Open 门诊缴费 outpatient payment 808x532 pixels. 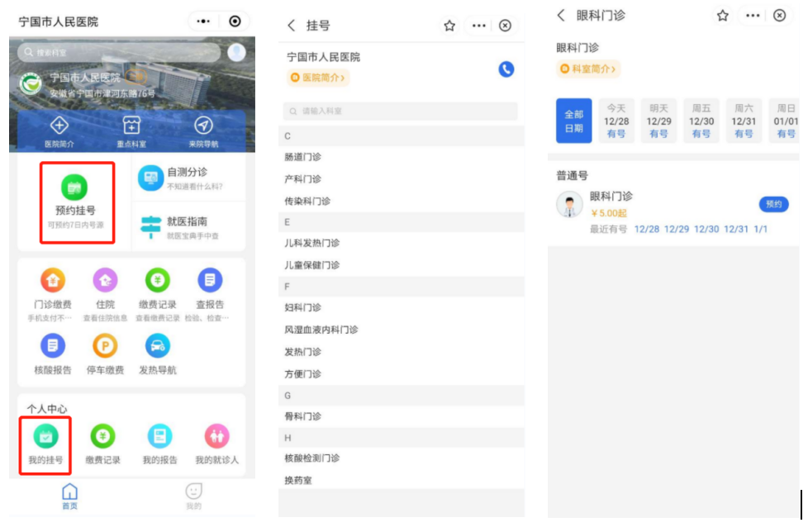[53, 281]
